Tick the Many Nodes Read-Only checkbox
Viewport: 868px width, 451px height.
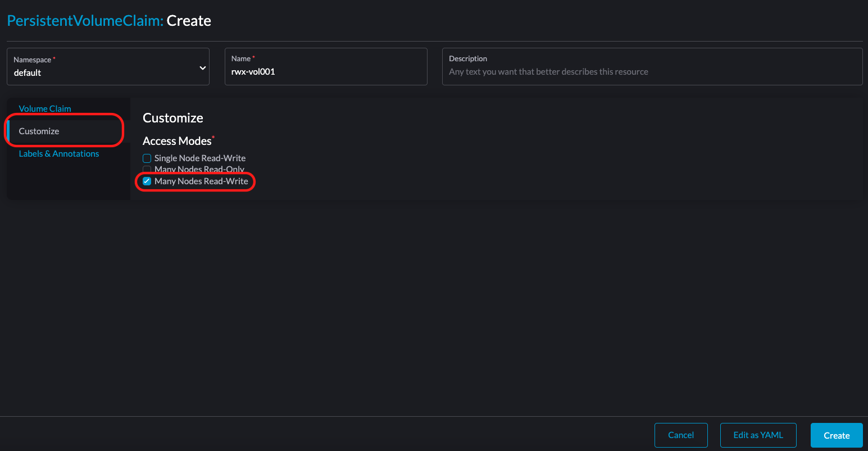click(x=147, y=168)
